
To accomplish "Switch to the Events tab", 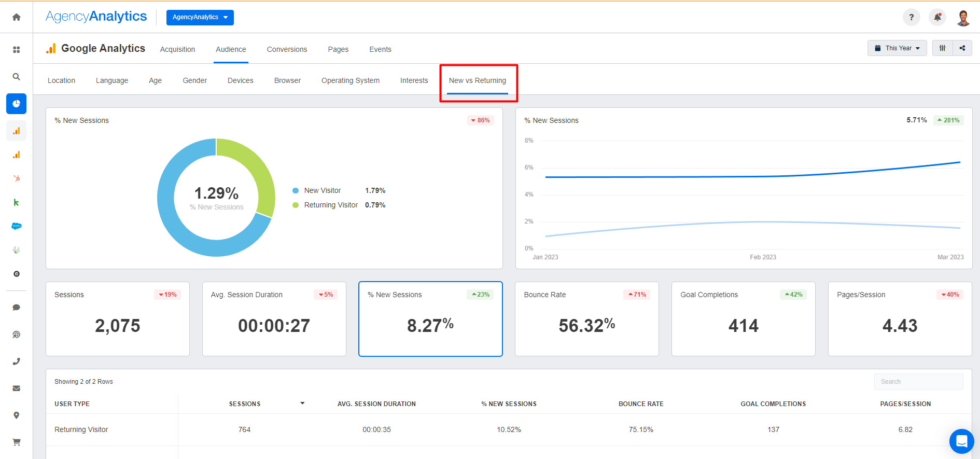I will tap(380, 49).
